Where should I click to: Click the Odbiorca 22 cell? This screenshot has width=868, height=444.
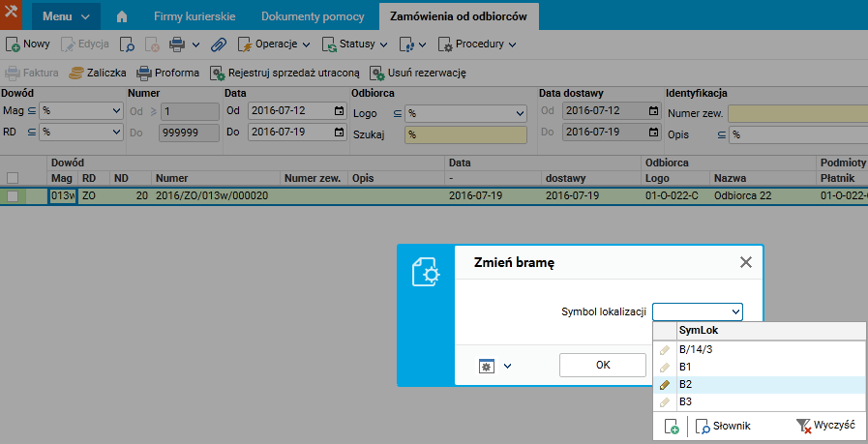click(763, 196)
